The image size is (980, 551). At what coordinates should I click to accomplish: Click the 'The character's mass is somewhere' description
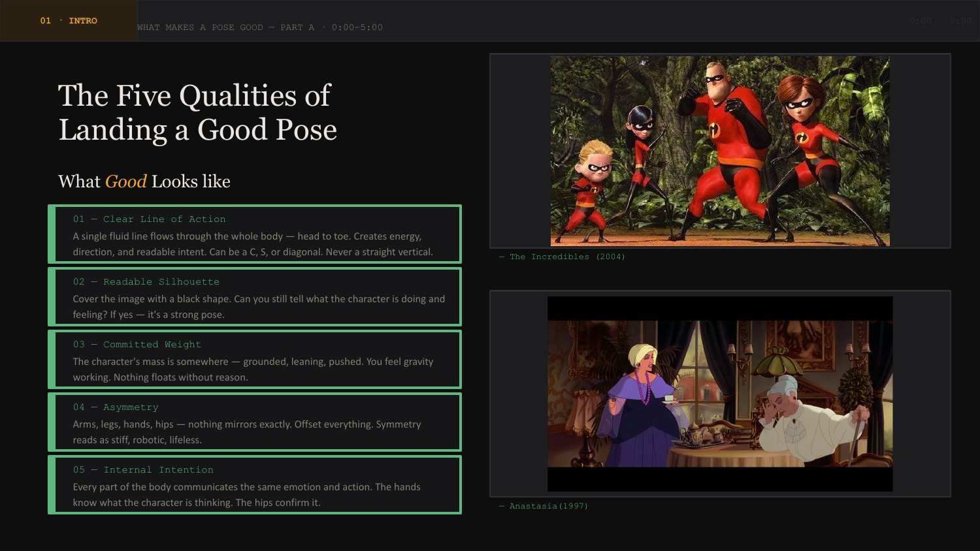[x=253, y=370]
